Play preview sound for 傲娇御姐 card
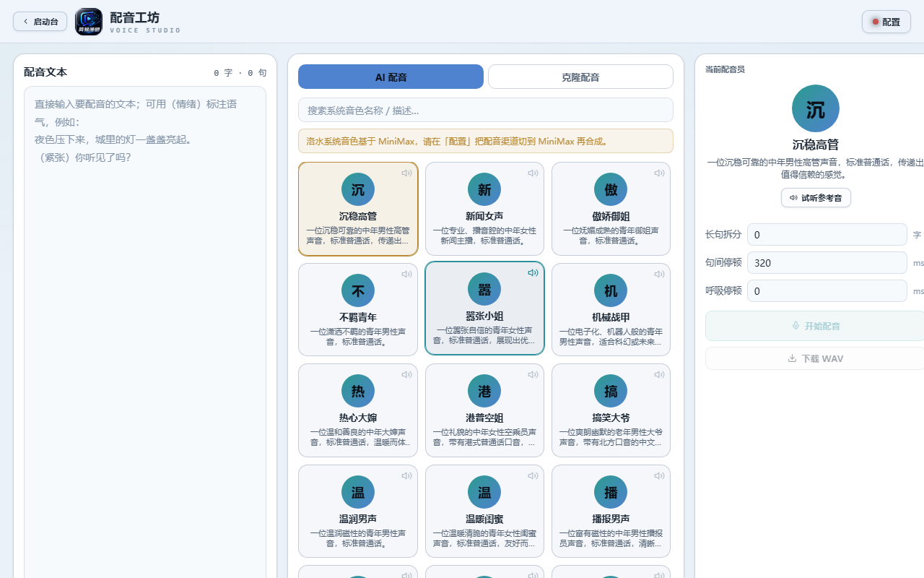The width and height of the screenshot is (924, 578). 659,173
